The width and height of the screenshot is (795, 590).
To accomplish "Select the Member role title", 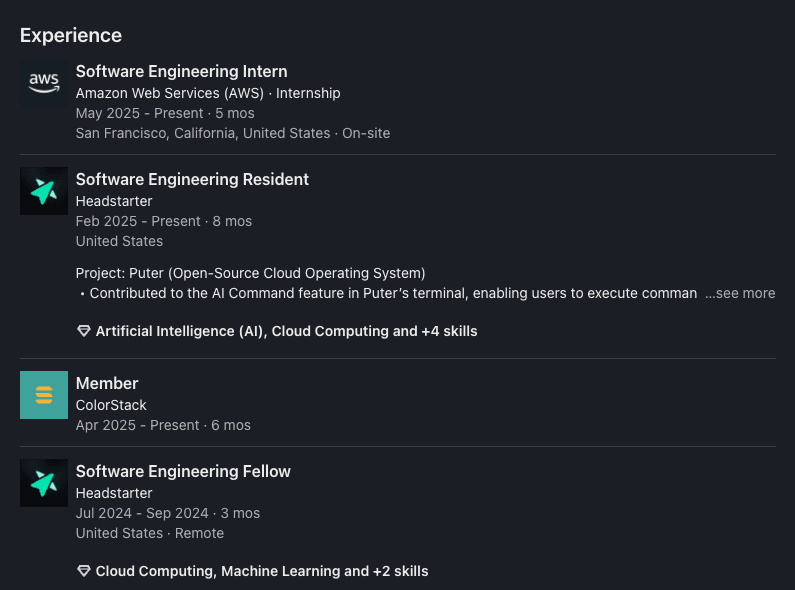I will [x=107, y=384].
